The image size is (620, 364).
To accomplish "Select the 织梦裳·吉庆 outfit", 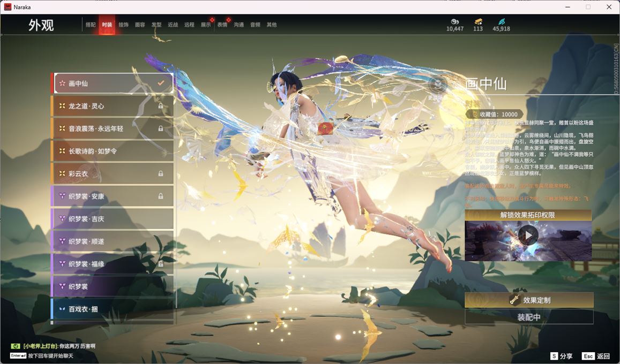I will 113,219.
